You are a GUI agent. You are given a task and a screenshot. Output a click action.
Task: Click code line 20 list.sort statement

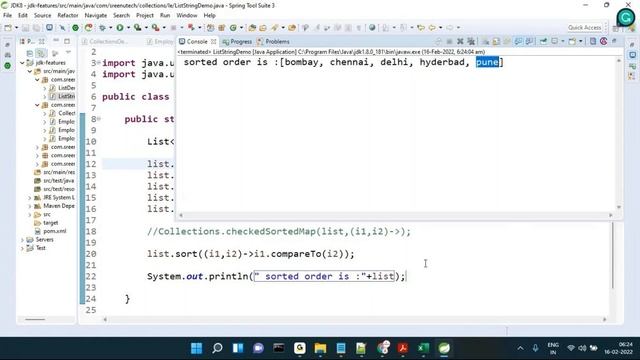[251, 254]
